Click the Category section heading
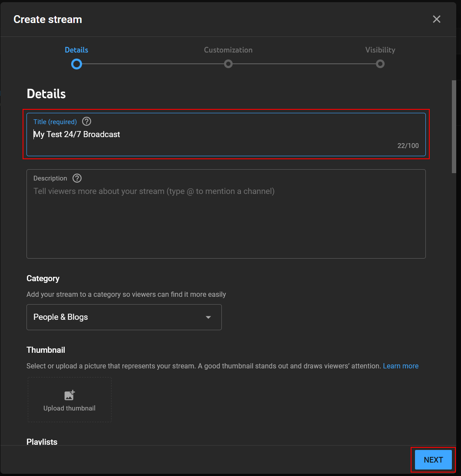Viewport: 461px width, 476px height. pyautogui.click(x=43, y=279)
